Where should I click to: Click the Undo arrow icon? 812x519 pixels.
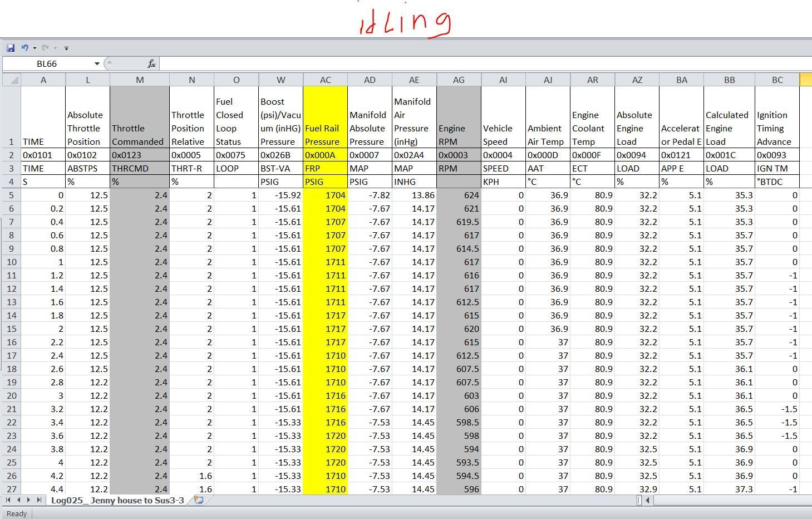click(24, 48)
